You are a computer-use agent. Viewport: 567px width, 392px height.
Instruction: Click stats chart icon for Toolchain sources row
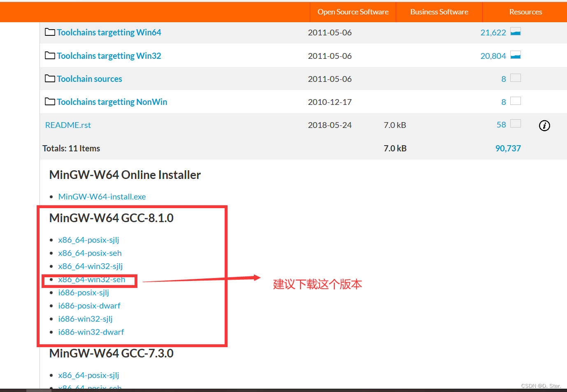(516, 78)
